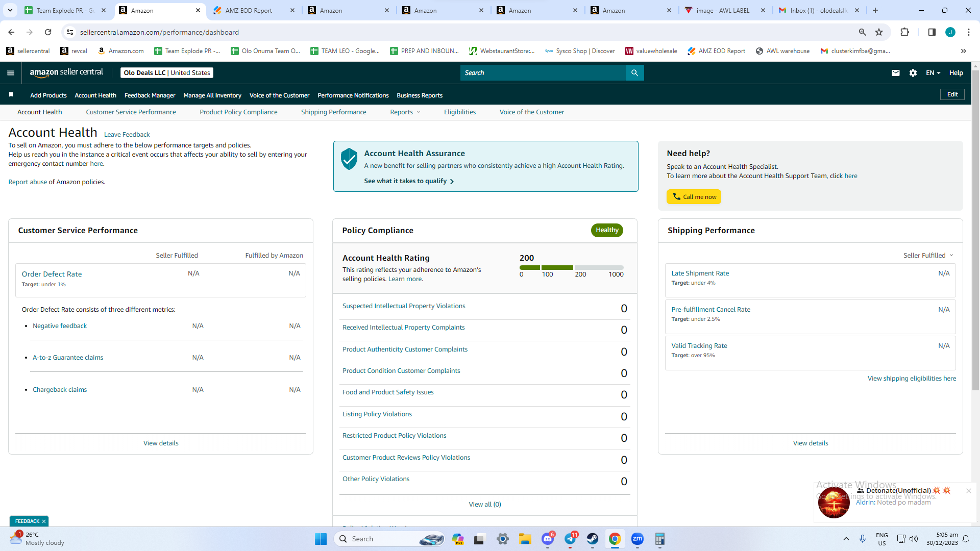Open the Chrome extensions puzzle icon
Screen dimensions: 980x551
click(x=904, y=32)
